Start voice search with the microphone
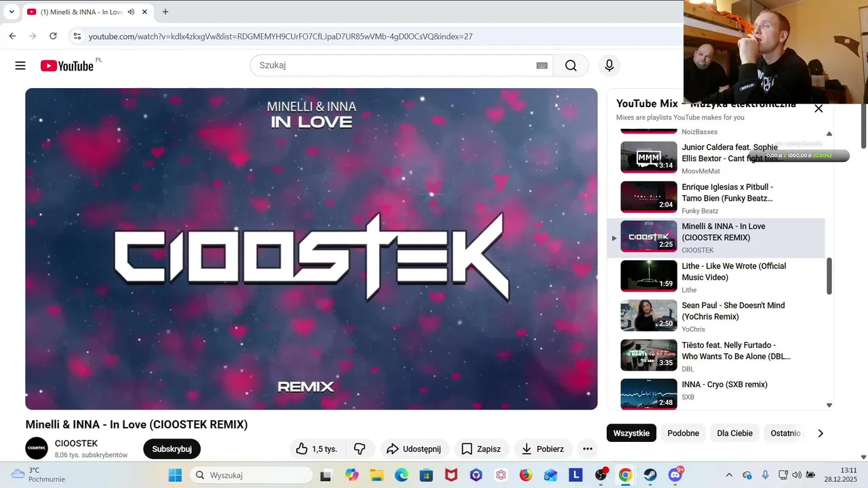This screenshot has height=488, width=868. [x=609, y=66]
